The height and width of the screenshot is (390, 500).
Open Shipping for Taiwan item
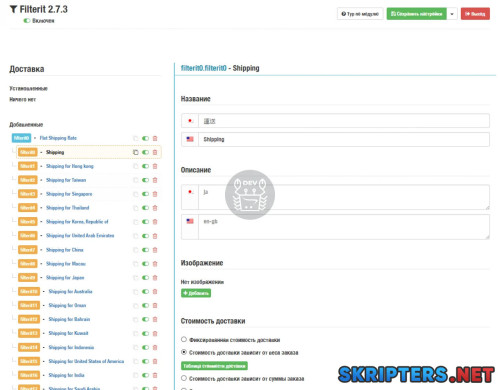point(66,180)
